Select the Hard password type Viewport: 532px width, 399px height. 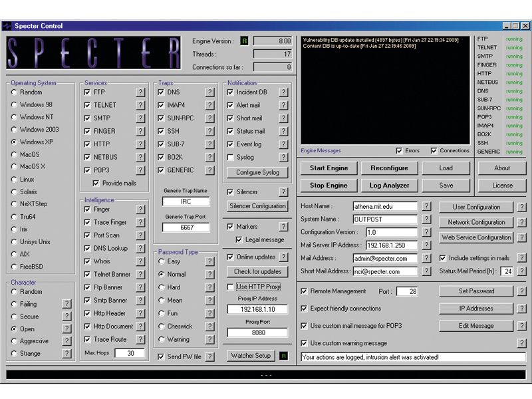160,287
